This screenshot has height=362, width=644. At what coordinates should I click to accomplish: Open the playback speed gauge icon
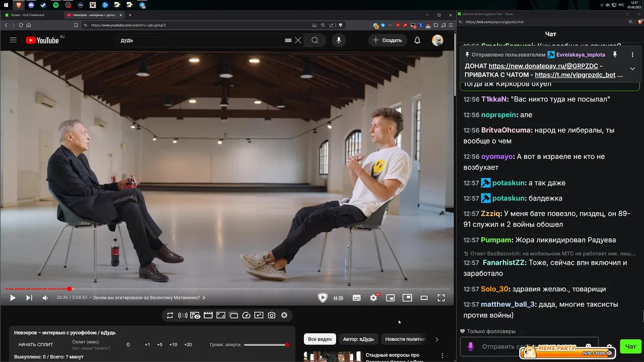coord(246,315)
